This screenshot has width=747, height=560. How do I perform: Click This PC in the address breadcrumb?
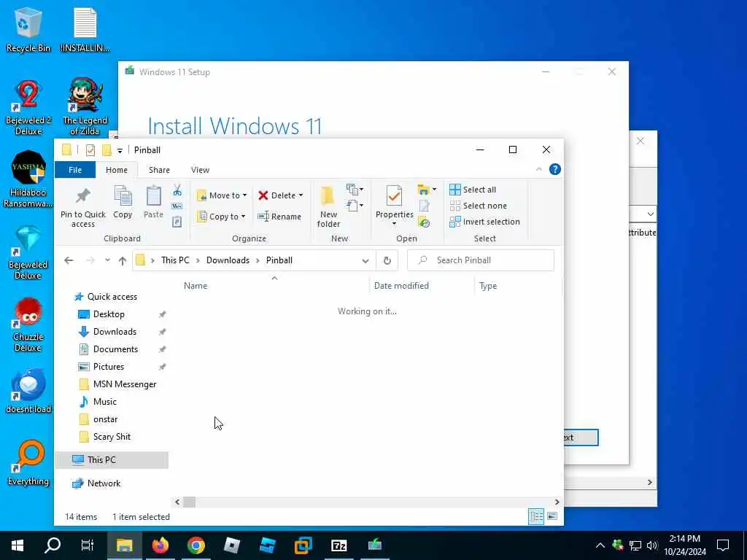(x=175, y=260)
